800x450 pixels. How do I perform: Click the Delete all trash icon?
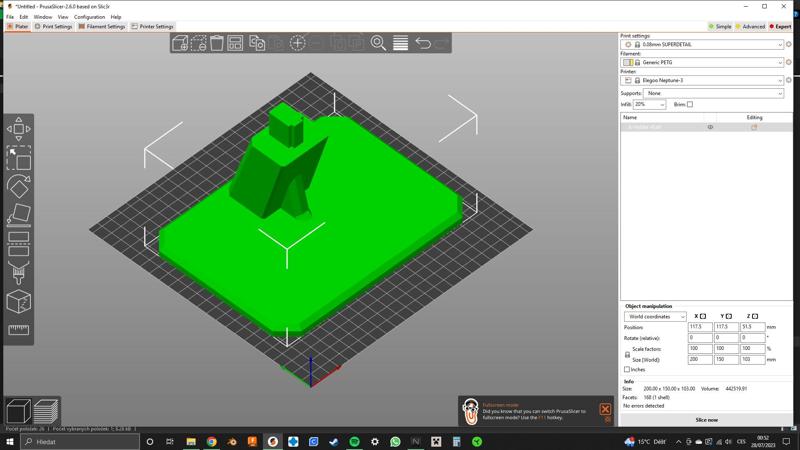click(x=217, y=43)
